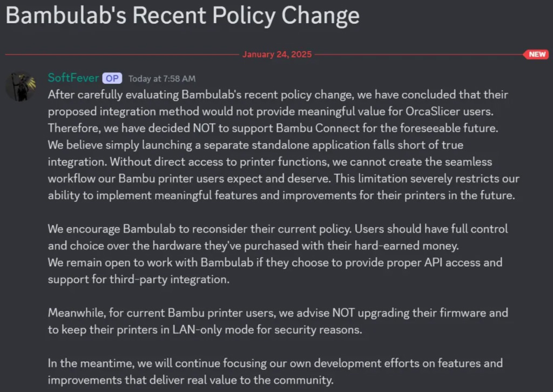Click the line about NOT supporting Bambu Connect

tap(273, 128)
